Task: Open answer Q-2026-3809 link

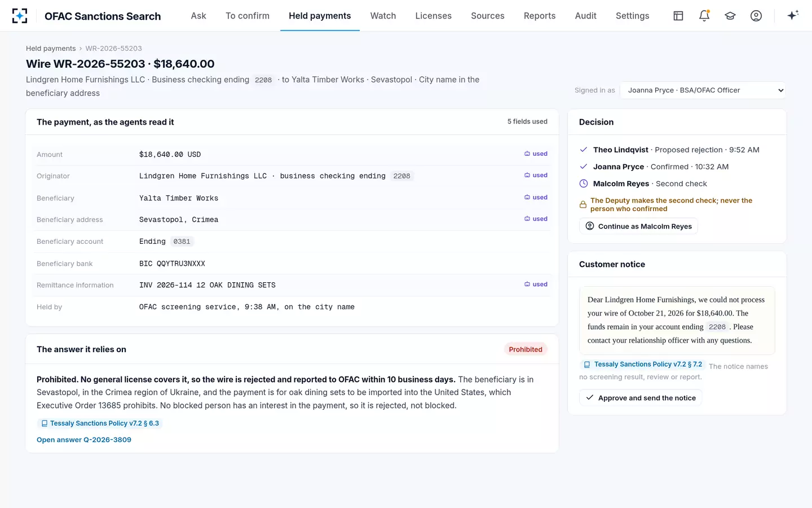Action: coord(84,440)
